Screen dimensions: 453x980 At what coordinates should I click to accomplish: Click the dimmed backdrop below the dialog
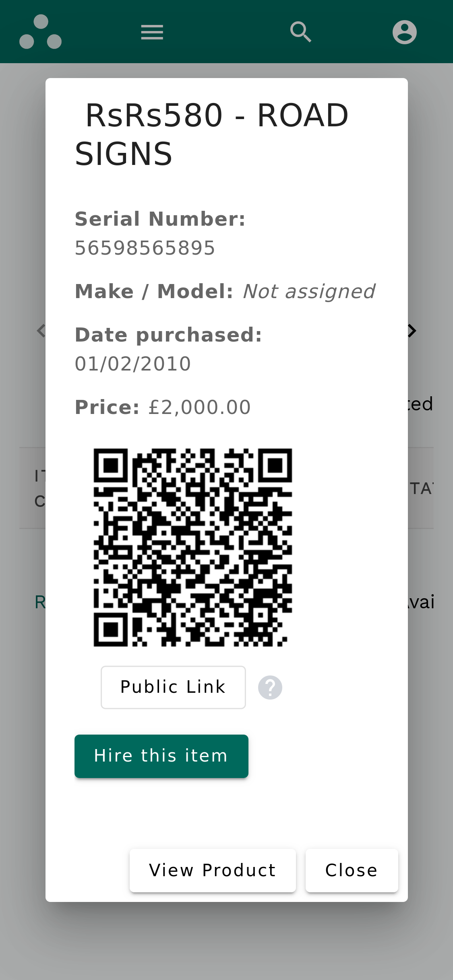coord(226,941)
